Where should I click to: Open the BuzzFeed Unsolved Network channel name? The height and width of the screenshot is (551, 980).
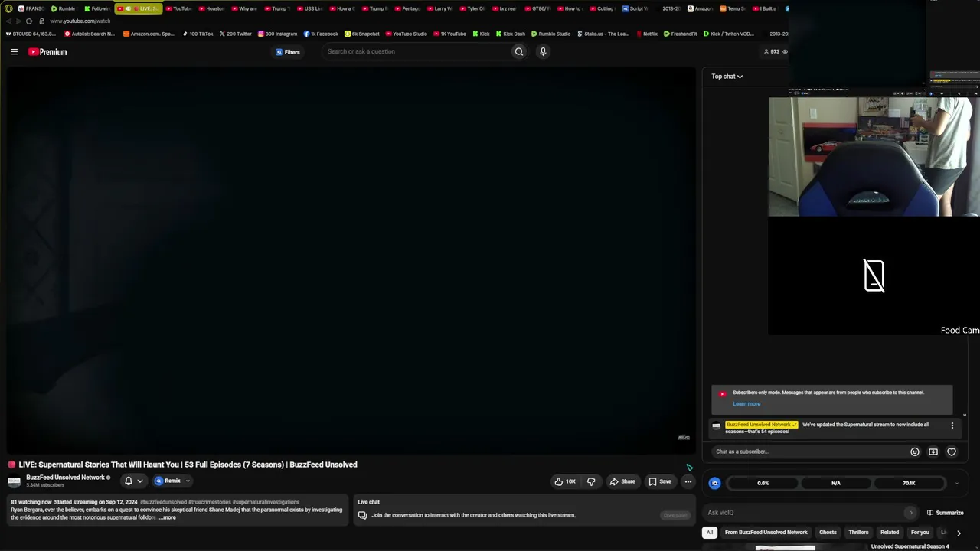click(x=65, y=478)
